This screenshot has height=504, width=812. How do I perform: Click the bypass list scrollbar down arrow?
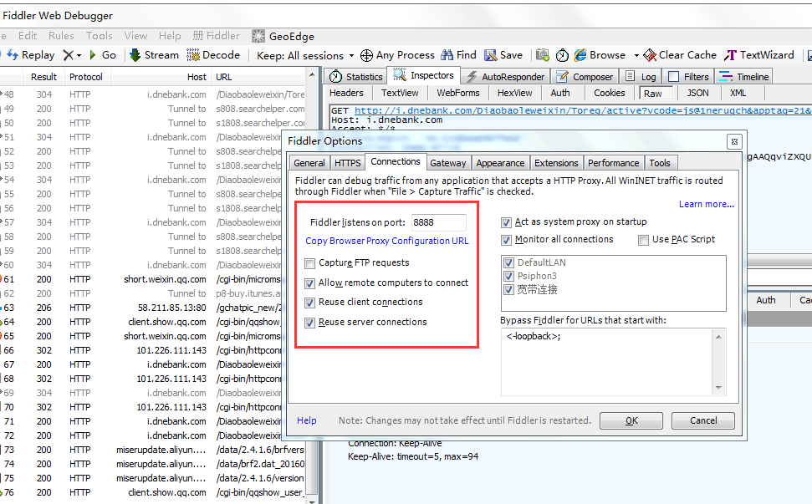point(719,388)
